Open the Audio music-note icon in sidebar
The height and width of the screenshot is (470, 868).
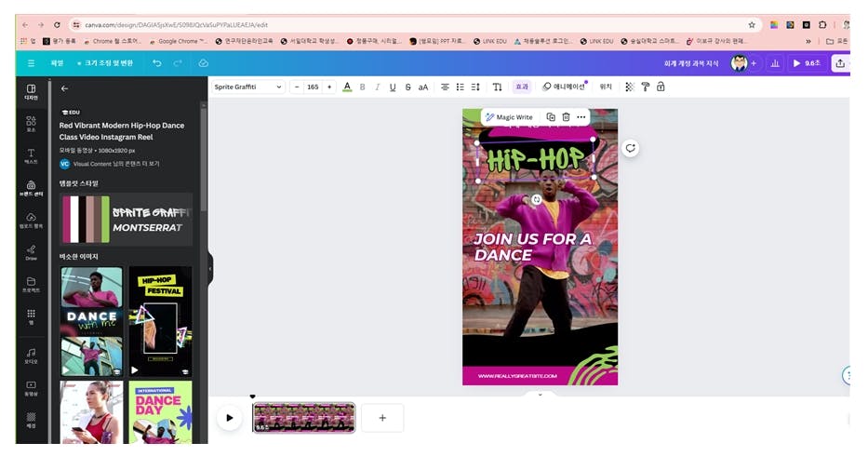[x=31, y=356]
